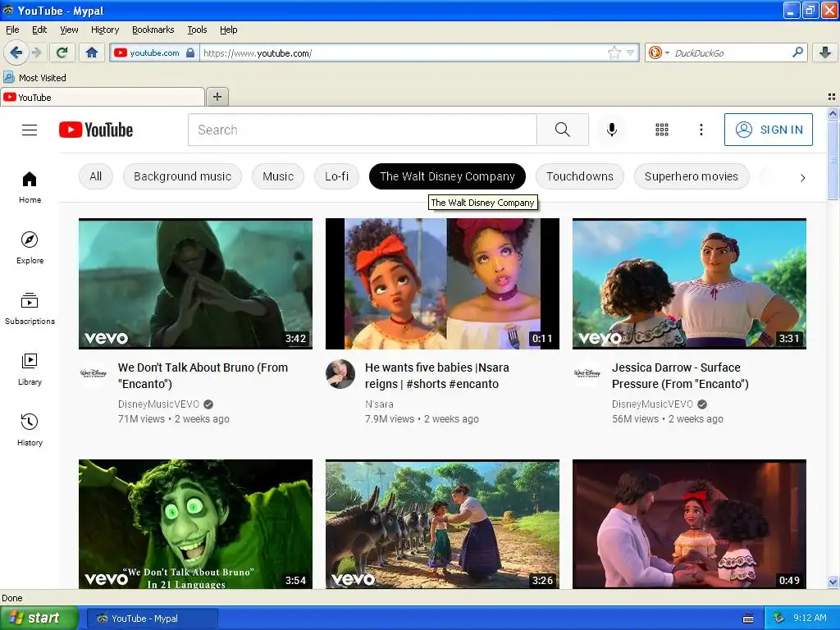Open DisneyMusicVEVO channel under Bruno video
This screenshot has height=630, width=840.
coord(158,404)
